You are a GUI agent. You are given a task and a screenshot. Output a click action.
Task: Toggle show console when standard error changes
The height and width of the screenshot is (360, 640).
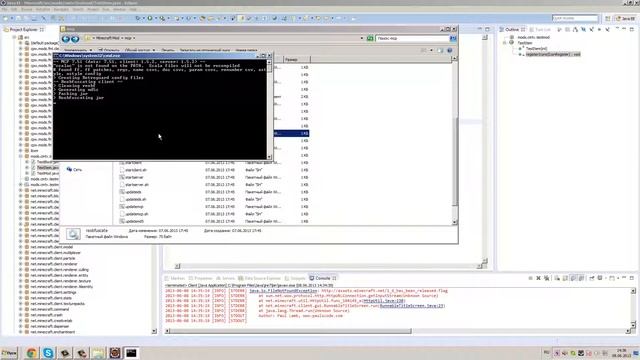581,278
